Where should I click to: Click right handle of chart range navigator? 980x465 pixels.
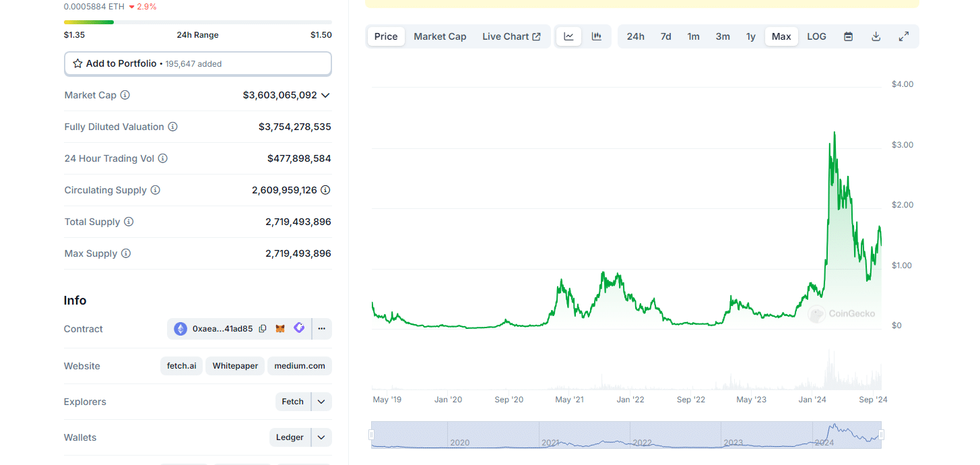(881, 435)
